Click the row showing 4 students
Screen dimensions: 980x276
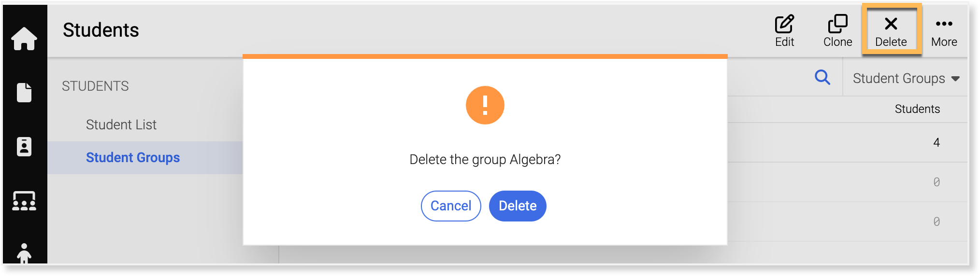[848, 142]
